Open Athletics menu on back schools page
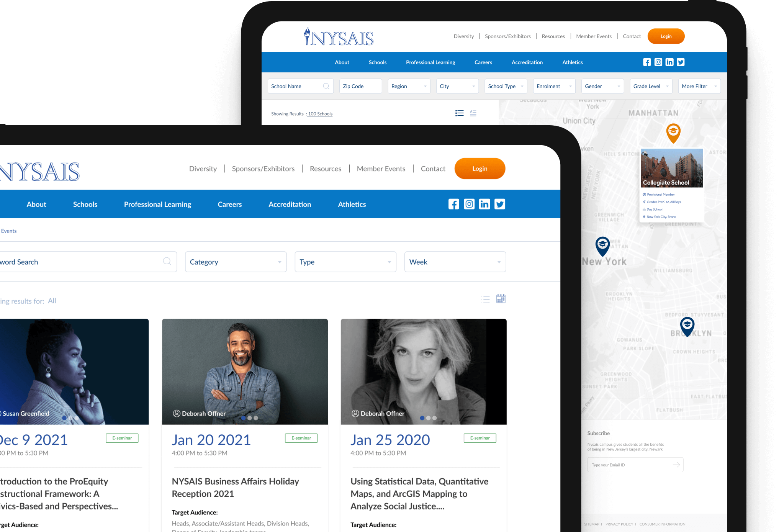The image size is (779, 532). [x=573, y=62]
